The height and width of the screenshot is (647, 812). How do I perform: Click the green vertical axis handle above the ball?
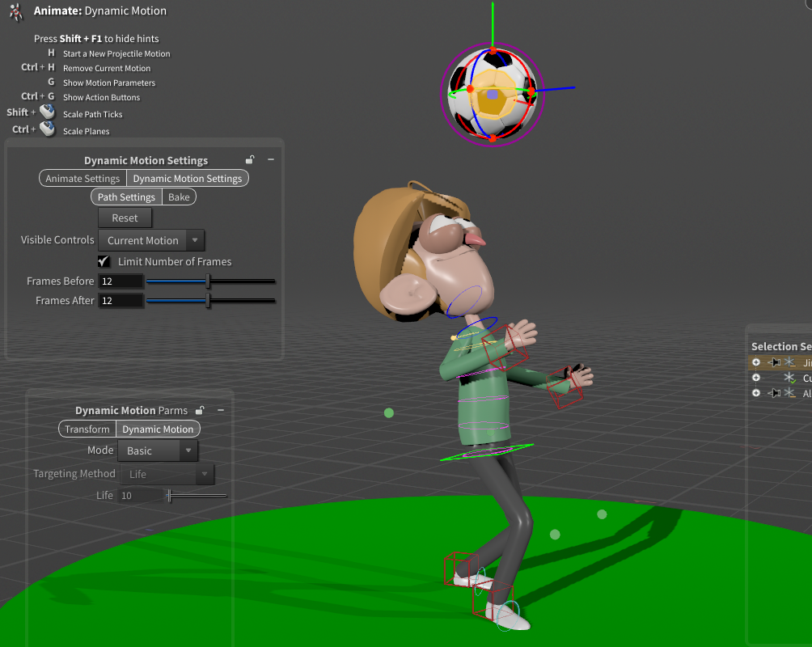coord(493,23)
